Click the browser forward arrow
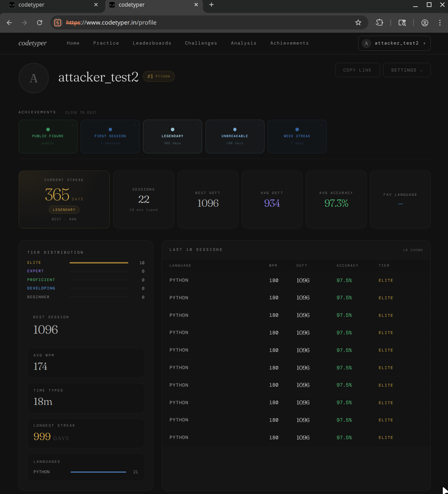 tap(24, 23)
